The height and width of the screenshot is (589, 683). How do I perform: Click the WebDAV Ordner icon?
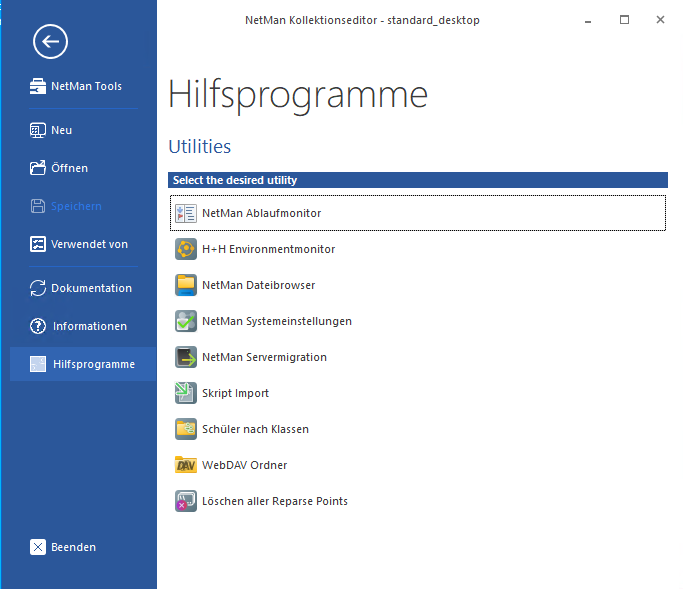tap(186, 465)
